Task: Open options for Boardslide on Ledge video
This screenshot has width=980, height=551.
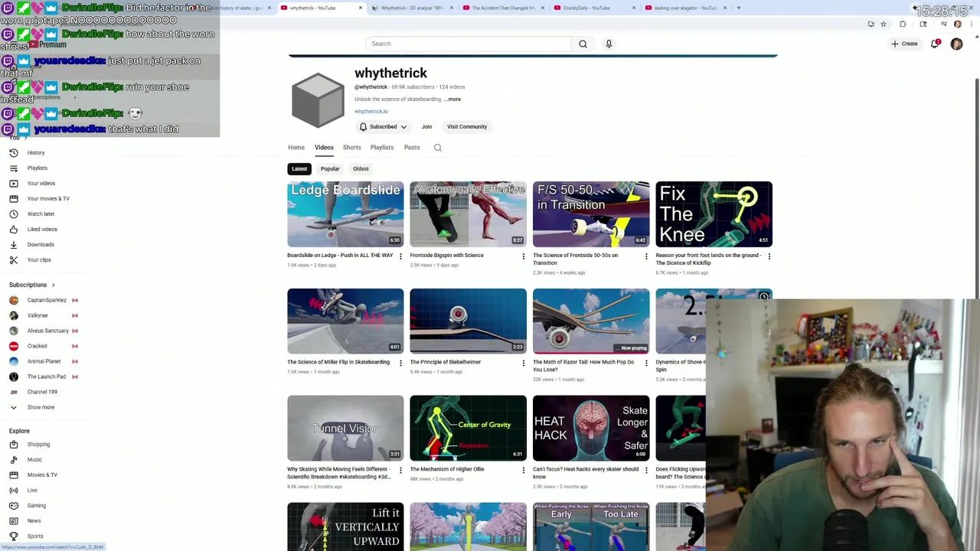Action: [x=400, y=256]
